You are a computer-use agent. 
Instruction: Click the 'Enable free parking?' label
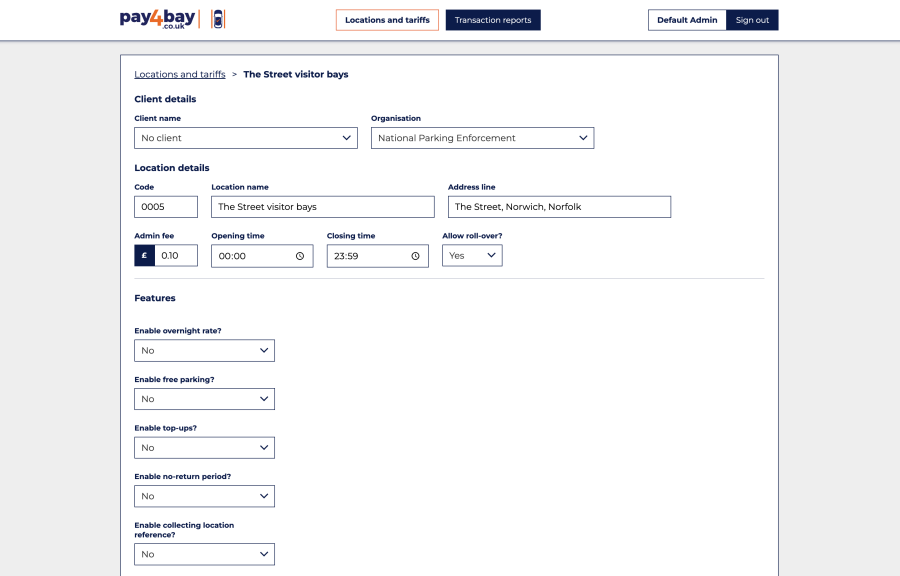coord(174,380)
